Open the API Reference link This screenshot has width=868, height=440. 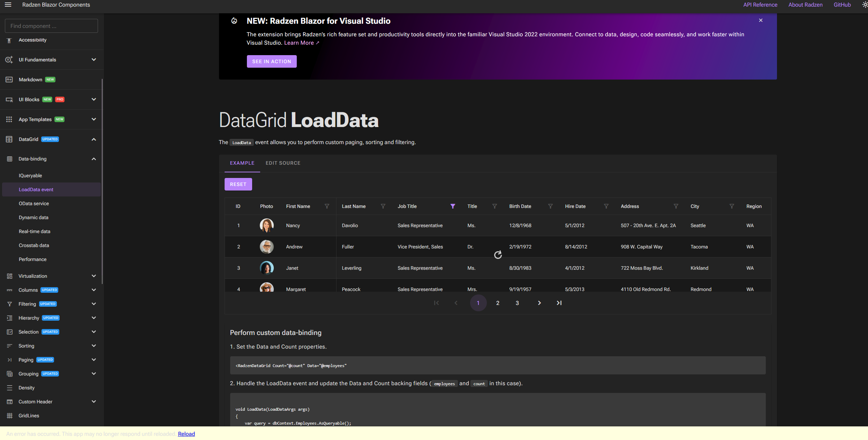pos(760,5)
